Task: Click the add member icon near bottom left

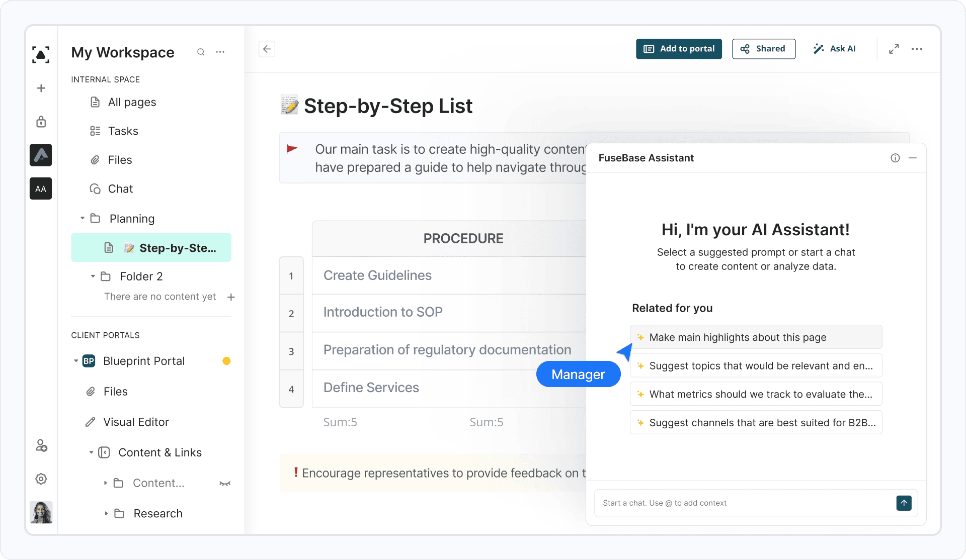Action: coord(41,446)
